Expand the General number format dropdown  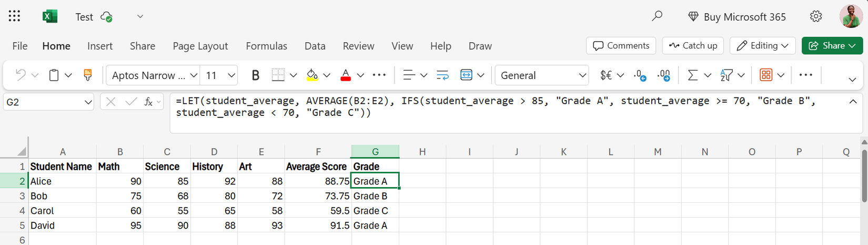tap(582, 75)
